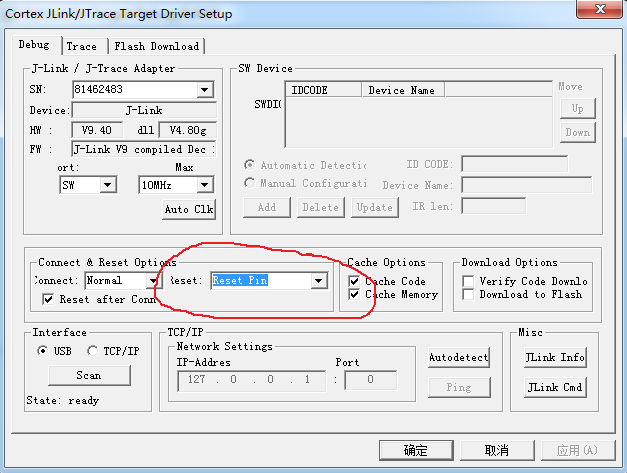
Task: Click the dll version V4.80g field
Action: point(188,130)
